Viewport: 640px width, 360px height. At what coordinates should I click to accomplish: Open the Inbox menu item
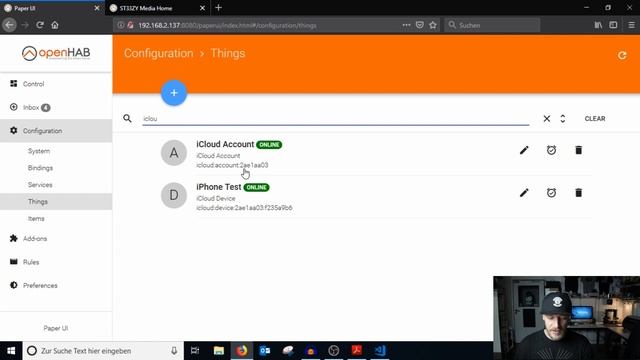coord(56,107)
